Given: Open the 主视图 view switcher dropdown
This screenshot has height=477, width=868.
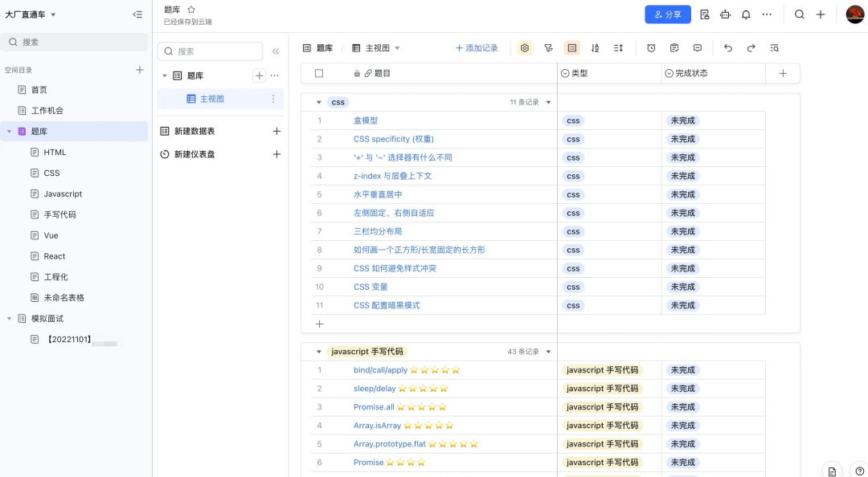Looking at the screenshot, I should click(x=398, y=48).
